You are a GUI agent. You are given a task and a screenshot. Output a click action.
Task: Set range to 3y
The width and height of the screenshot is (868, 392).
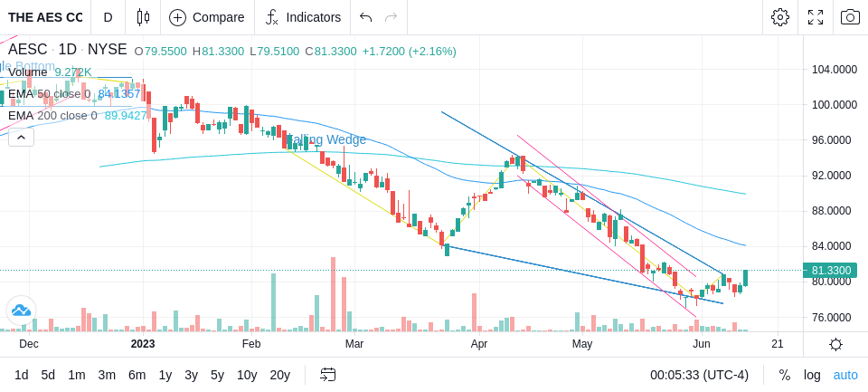pyautogui.click(x=191, y=376)
